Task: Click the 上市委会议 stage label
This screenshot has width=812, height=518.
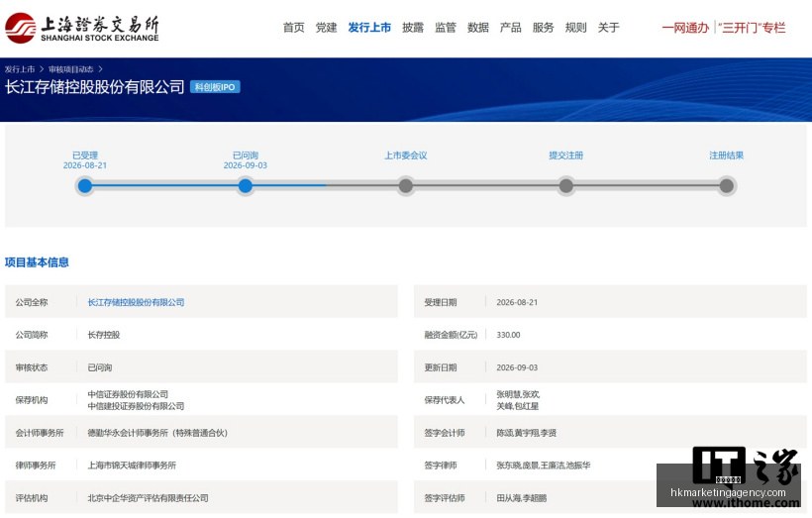Action: 406,155
